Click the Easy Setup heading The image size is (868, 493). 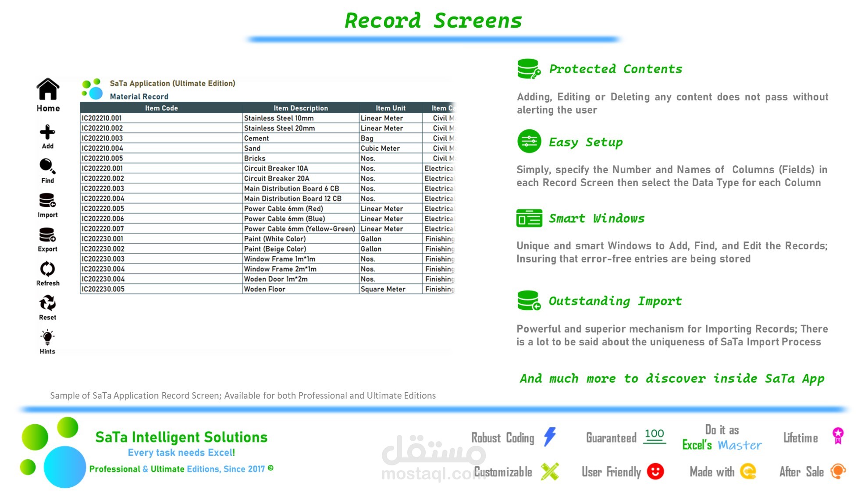coord(586,142)
